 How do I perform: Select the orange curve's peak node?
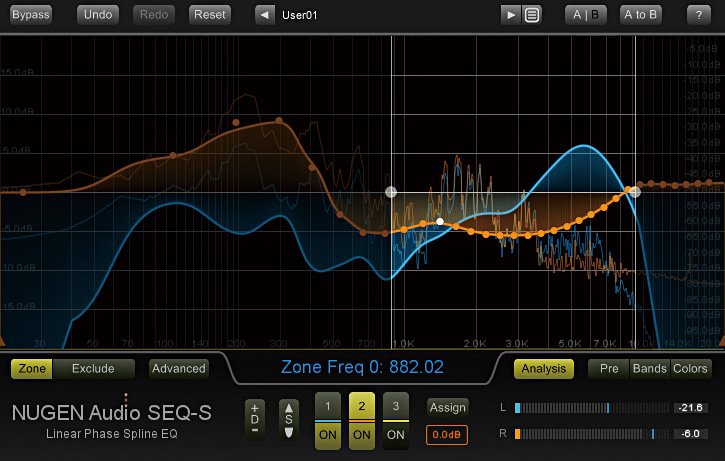pyautogui.click(x=279, y=121)
